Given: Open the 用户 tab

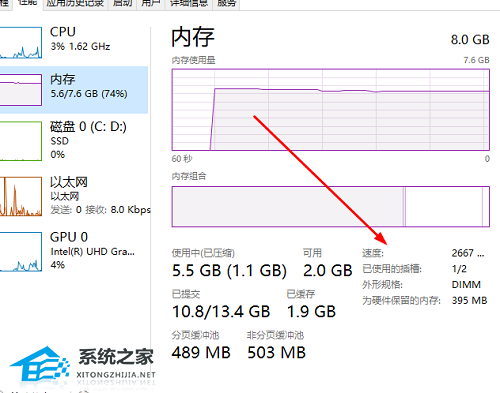Looking at the screenshot, I should tap(151, 4).
